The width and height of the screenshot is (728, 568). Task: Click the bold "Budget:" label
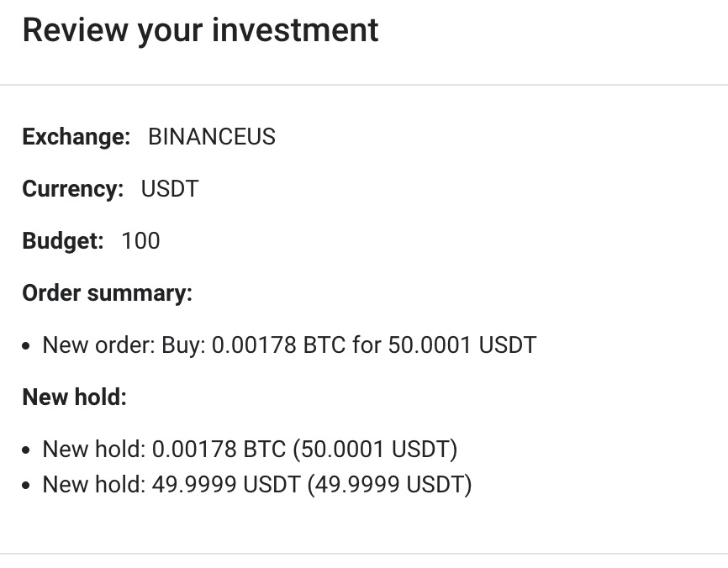coord(62,241)
